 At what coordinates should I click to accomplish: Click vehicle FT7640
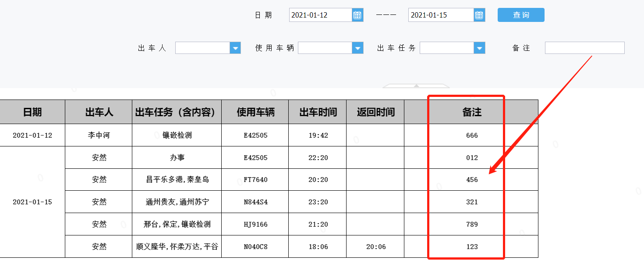[255, 180]
